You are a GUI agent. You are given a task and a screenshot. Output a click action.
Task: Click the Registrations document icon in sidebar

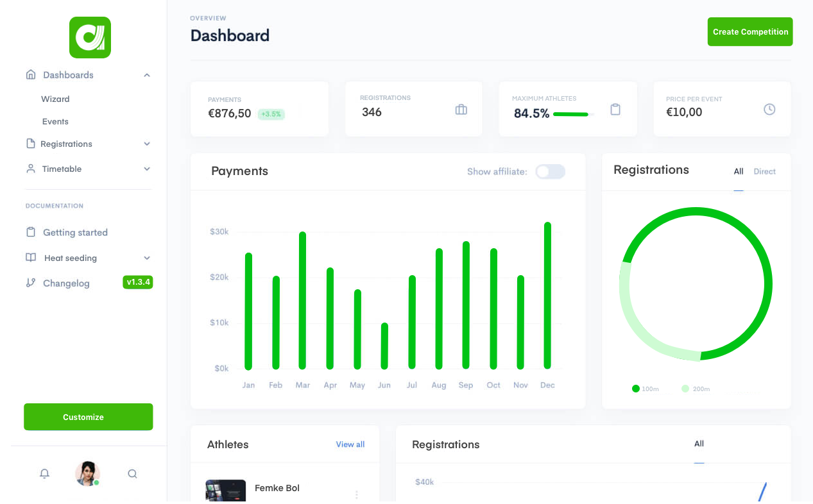click(x=30, y=144)
